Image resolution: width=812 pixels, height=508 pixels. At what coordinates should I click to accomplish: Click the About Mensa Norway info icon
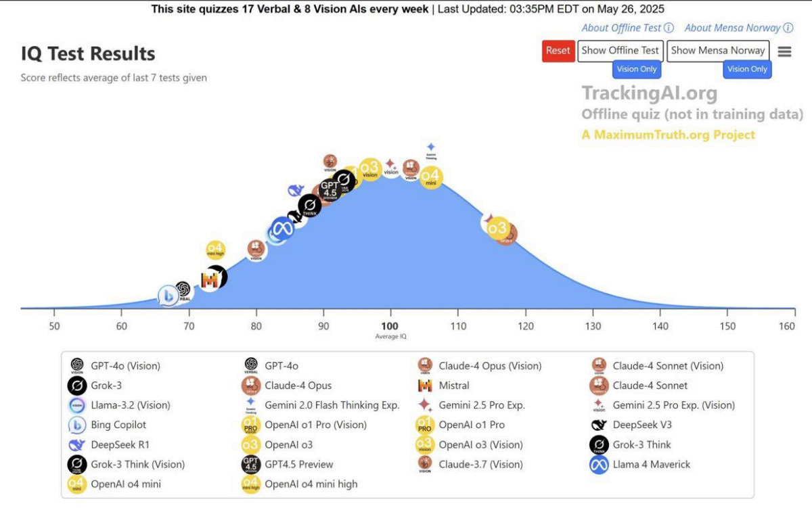click(x=788, y=28)
